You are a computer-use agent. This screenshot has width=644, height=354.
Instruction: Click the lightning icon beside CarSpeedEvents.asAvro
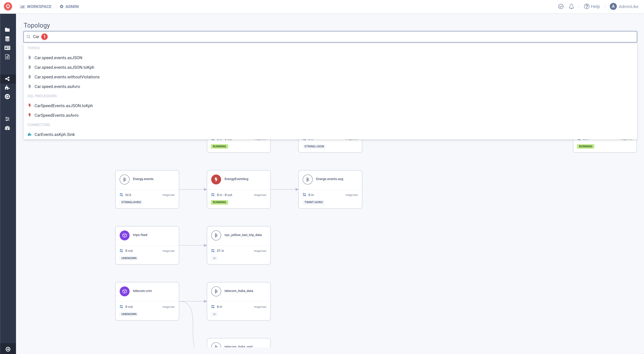[x=30, y=115]
